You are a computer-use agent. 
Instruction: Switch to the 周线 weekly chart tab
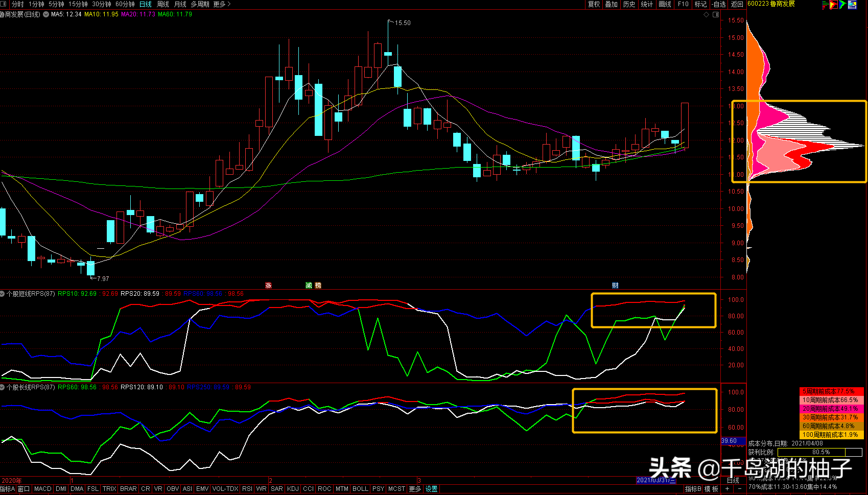click(163, 4)
